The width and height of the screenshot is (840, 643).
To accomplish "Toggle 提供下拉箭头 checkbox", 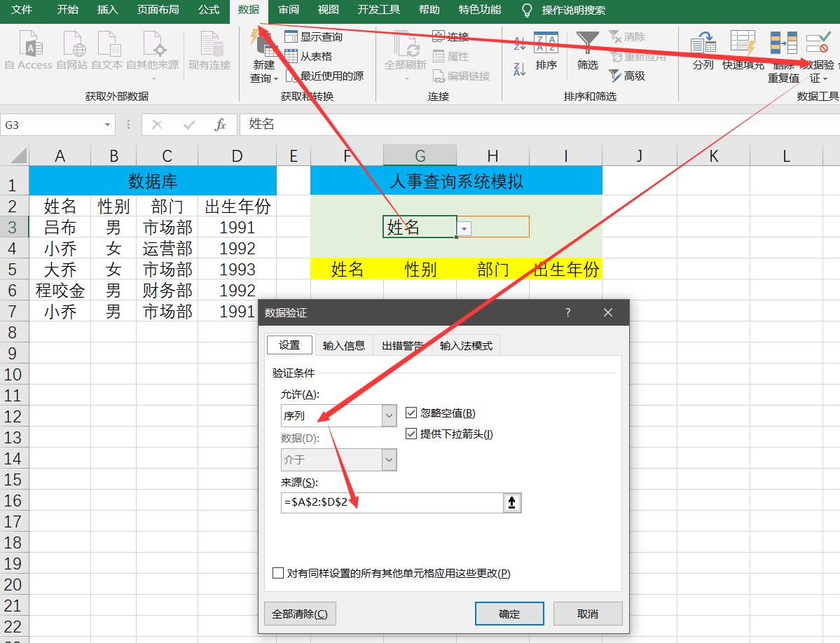I will pyautogui.click(x=411, y=433).
